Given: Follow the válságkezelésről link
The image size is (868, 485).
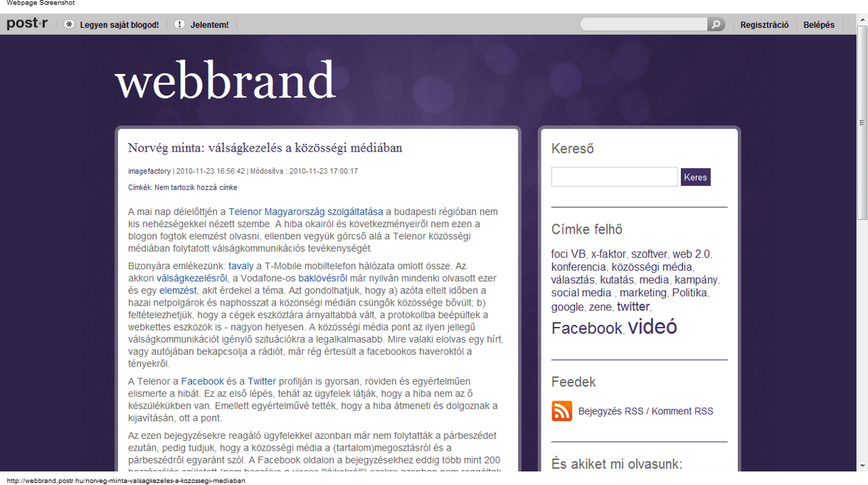Looking at the screenshot, I should point(192,278).
